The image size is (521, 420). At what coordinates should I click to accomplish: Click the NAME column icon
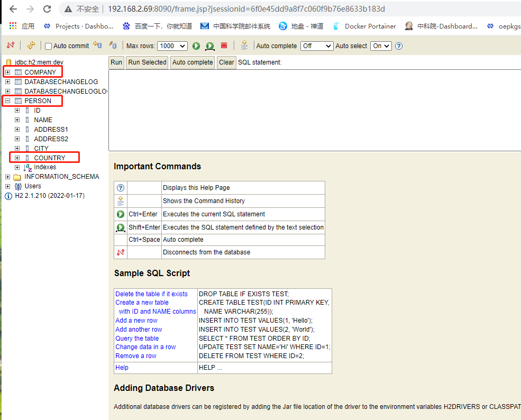[28, 120]
